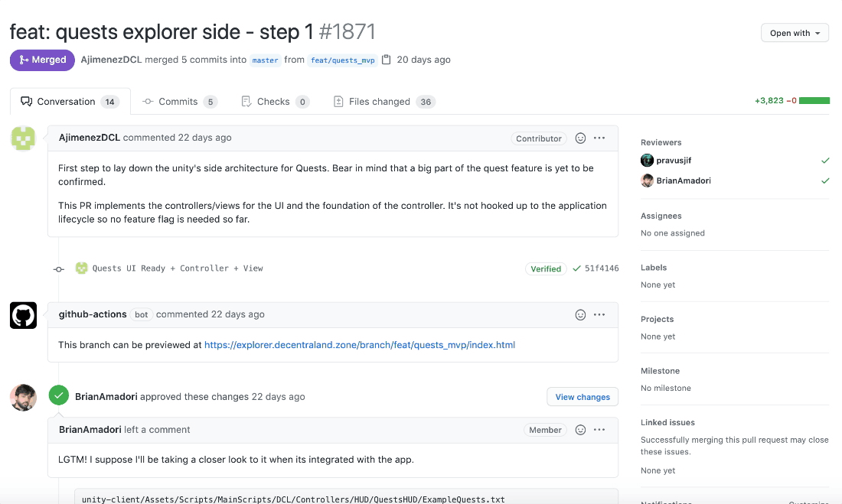Screen dimensions: 842x504
Task: Click the View changes button
Action: coord(583,397)
